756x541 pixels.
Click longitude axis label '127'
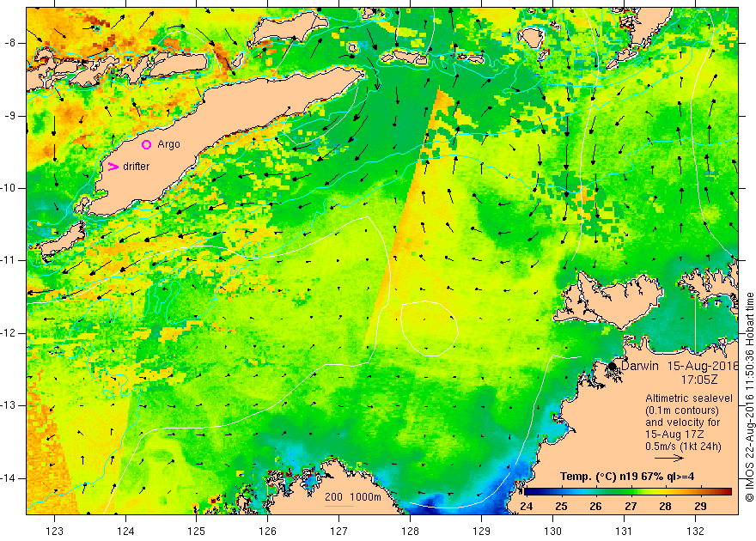tap(339, 532)
